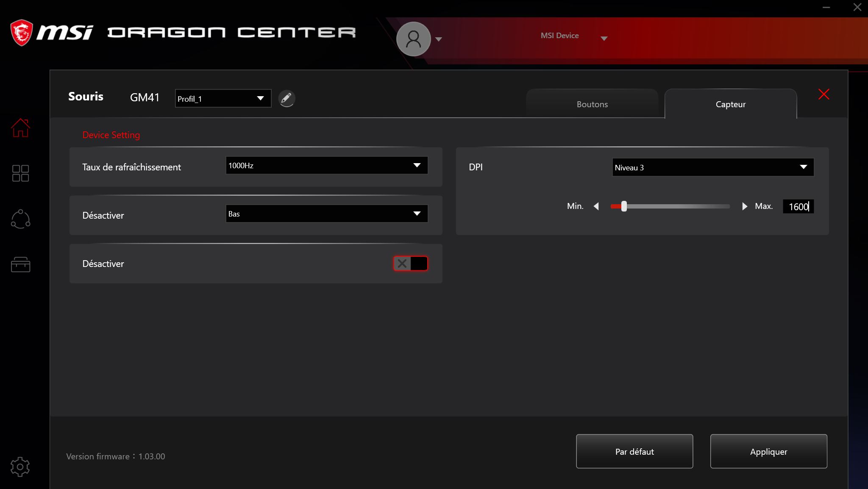The width and height of the screenshot is (868, 489).
Task: Open the Profil_1 profile dropdown
Action: coord(223,98)
